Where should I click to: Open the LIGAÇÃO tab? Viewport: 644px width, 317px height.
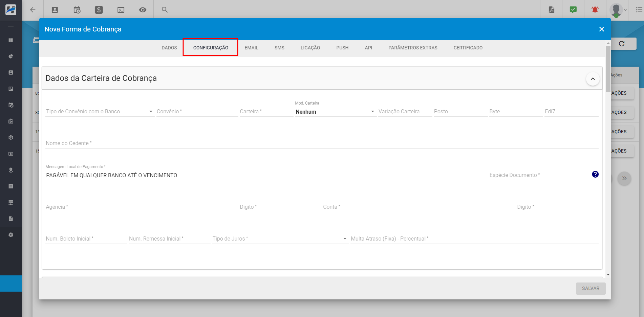pyautogui.click(x=310, y=48)
